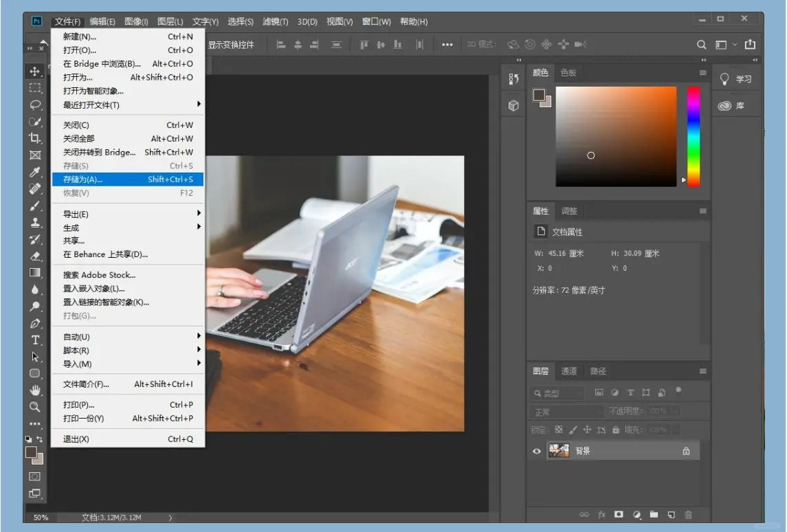Click the Eraser tool icon

coord(35,256)
